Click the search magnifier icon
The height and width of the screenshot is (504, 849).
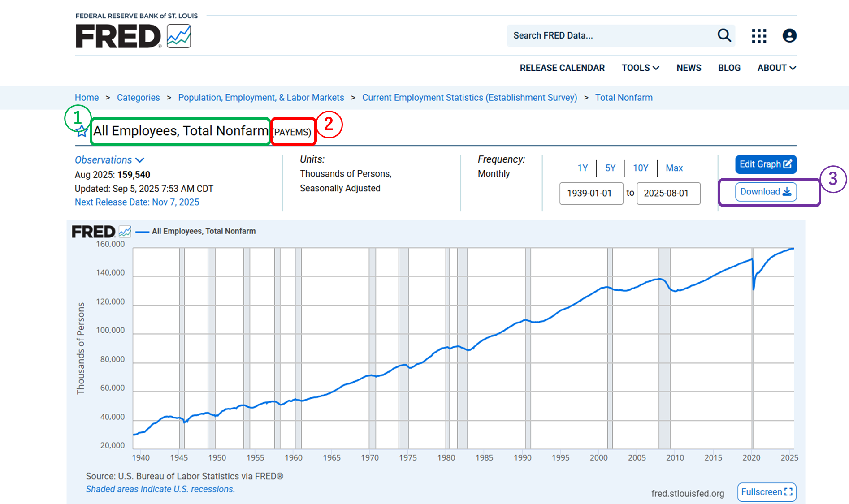(x=724, y=35)
